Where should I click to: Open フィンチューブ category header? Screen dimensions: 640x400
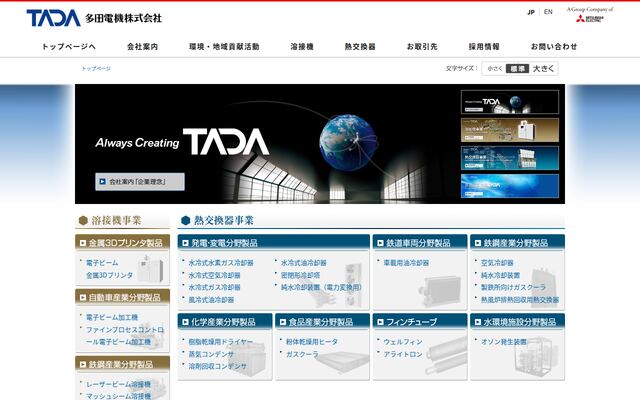[x=420, y=322]
